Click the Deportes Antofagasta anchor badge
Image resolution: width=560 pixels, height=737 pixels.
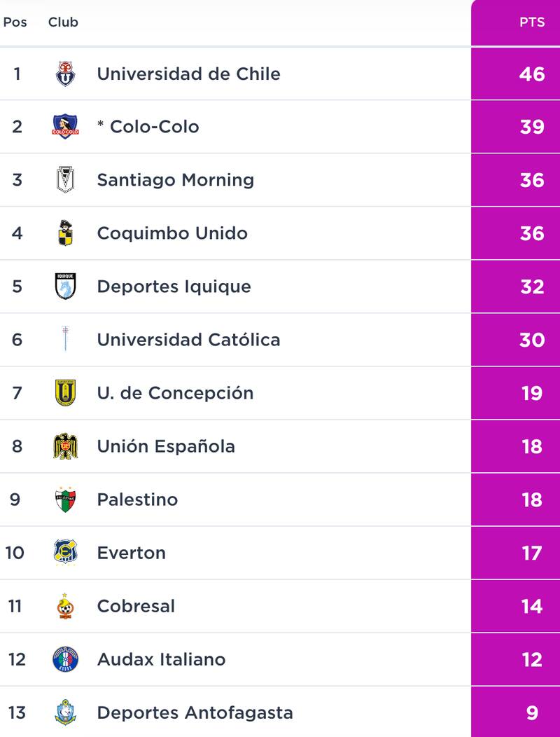point(64,712)
